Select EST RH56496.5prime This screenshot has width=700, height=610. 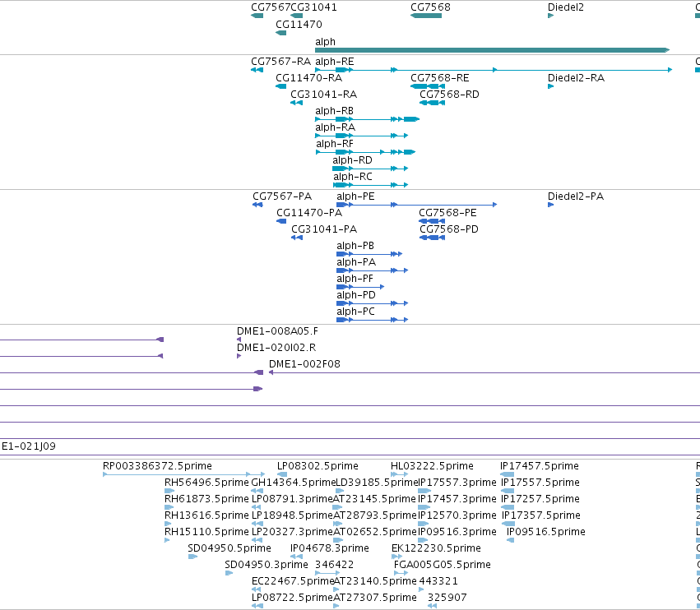(169, 491)
